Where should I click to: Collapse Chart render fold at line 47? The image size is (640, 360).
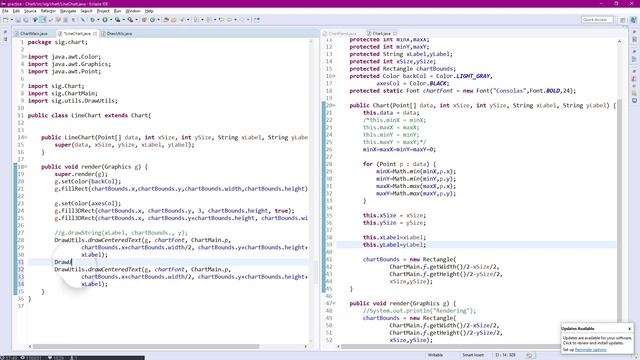pos(334,304)
